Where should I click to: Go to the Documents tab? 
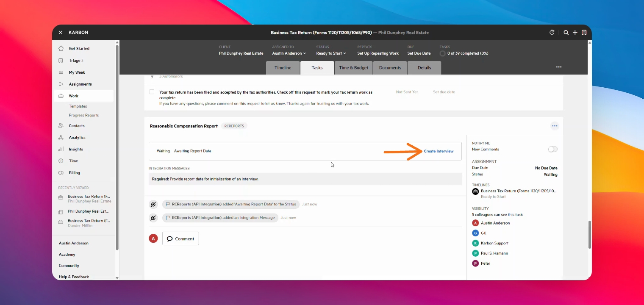pyautogui.click(x=390, y=68)
